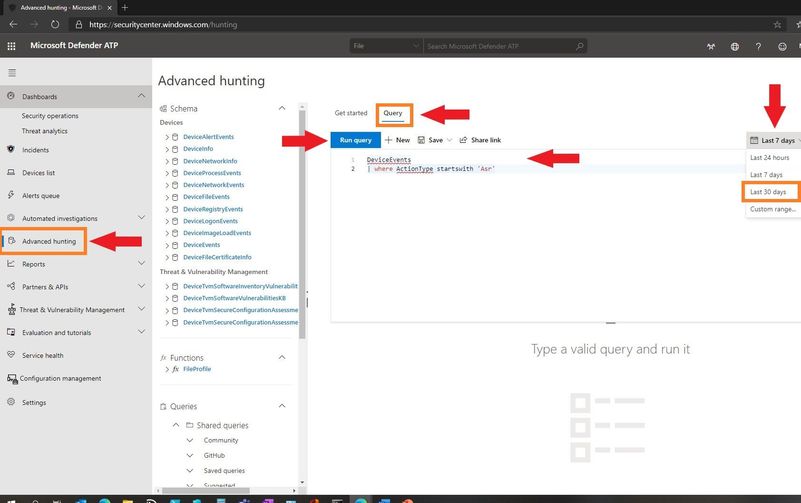Click the Configuration management icon
The height and width of the screenshot is (503, 801).
(x=12, y=378)
